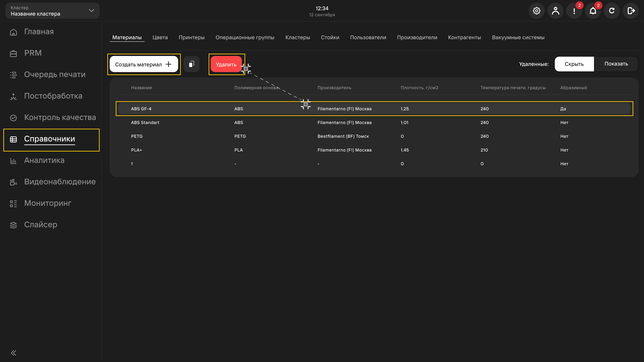The height and width of the screenshot is (362, 644).
Task: Open the user profile icon
Action: click(x=555, y=11)
